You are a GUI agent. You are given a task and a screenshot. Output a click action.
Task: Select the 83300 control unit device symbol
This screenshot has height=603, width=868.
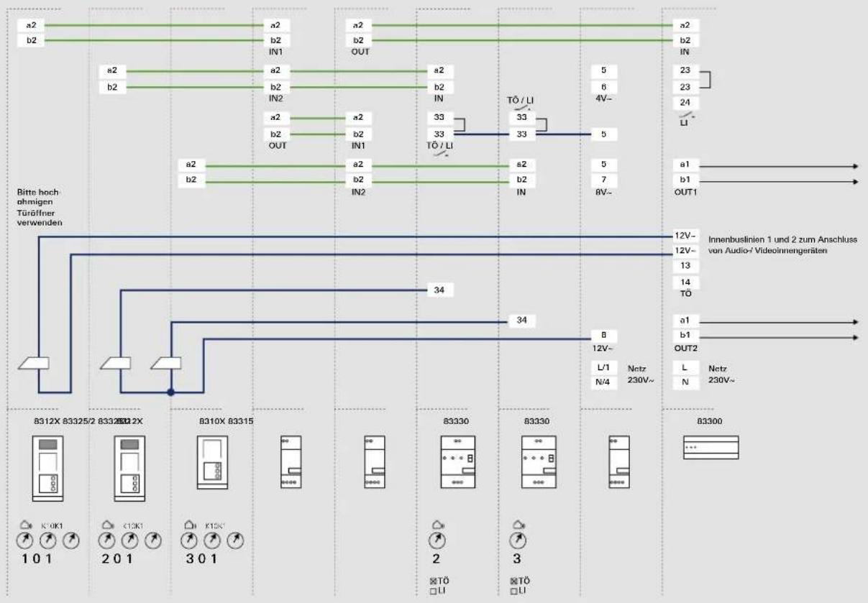(x=711, y=446)
